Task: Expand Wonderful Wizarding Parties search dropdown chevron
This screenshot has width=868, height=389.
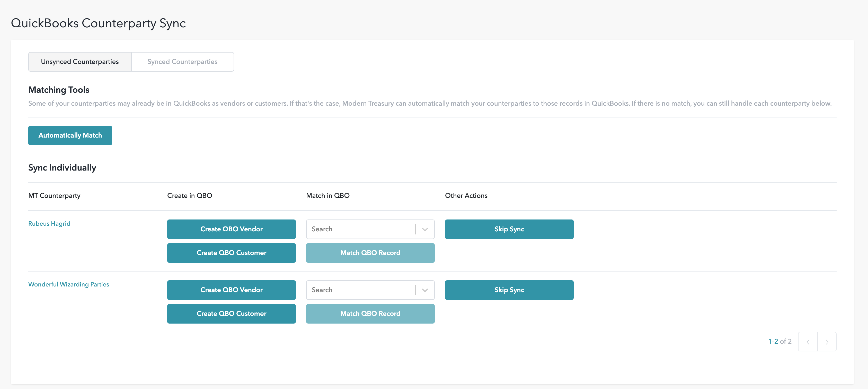Action: (424, 290)
